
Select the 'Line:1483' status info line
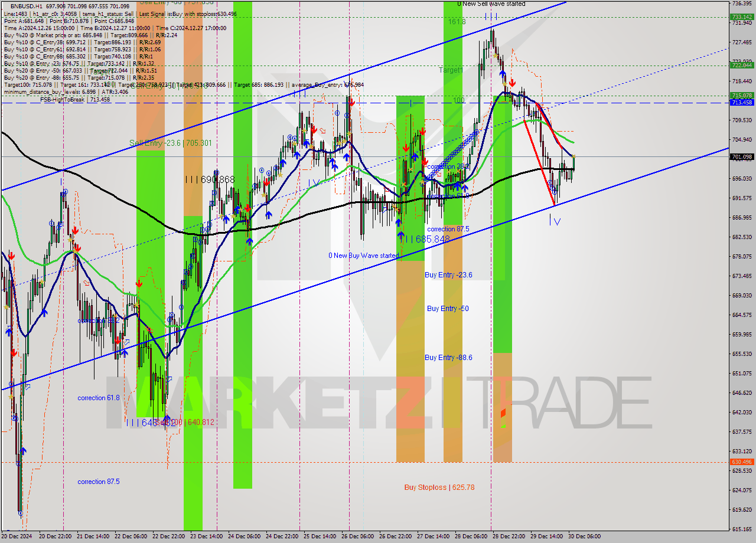[x=120, y=13]
